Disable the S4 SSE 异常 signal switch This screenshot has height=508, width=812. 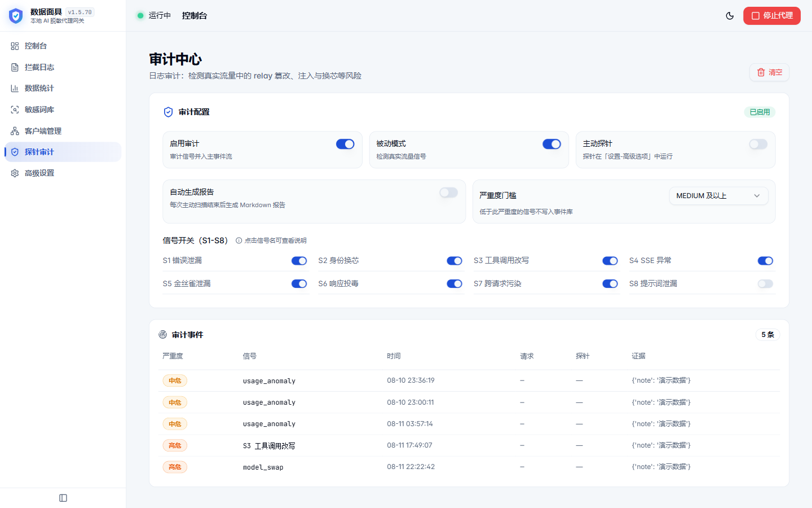(x=765, y=261)
